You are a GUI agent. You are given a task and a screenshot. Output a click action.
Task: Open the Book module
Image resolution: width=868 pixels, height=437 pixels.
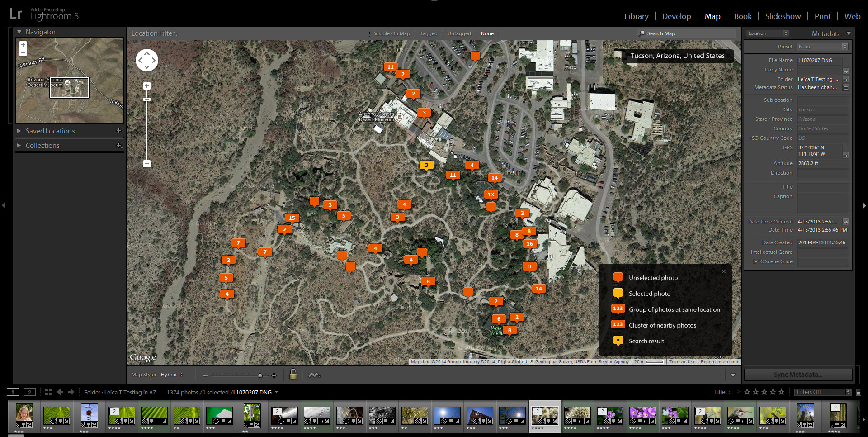(743, 16)
